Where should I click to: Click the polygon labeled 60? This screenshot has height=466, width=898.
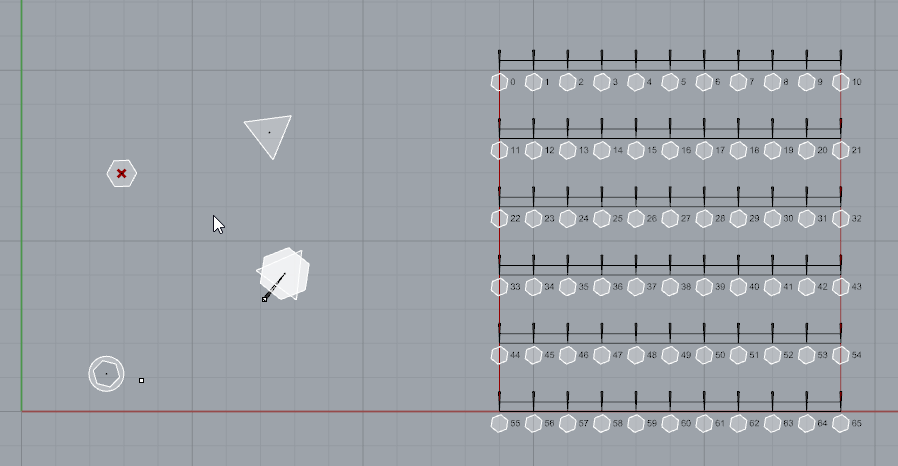pos(670,423)
